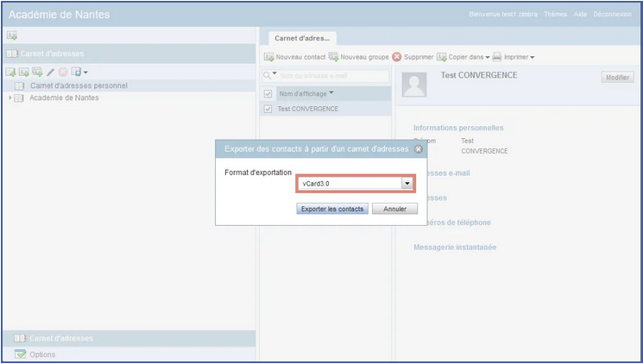Switch to the Carnet d'adres... tab
This screenshot has height=364, width=643.
pos(302,39)
